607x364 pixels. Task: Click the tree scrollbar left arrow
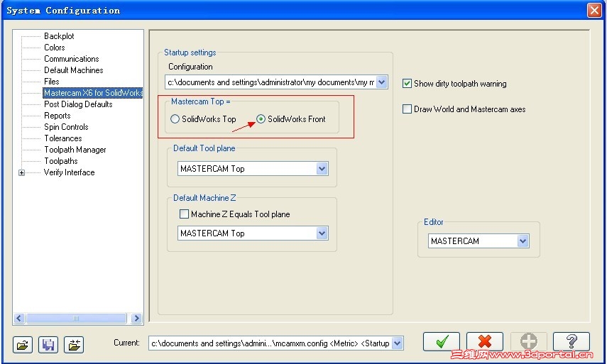coord(19,319)
